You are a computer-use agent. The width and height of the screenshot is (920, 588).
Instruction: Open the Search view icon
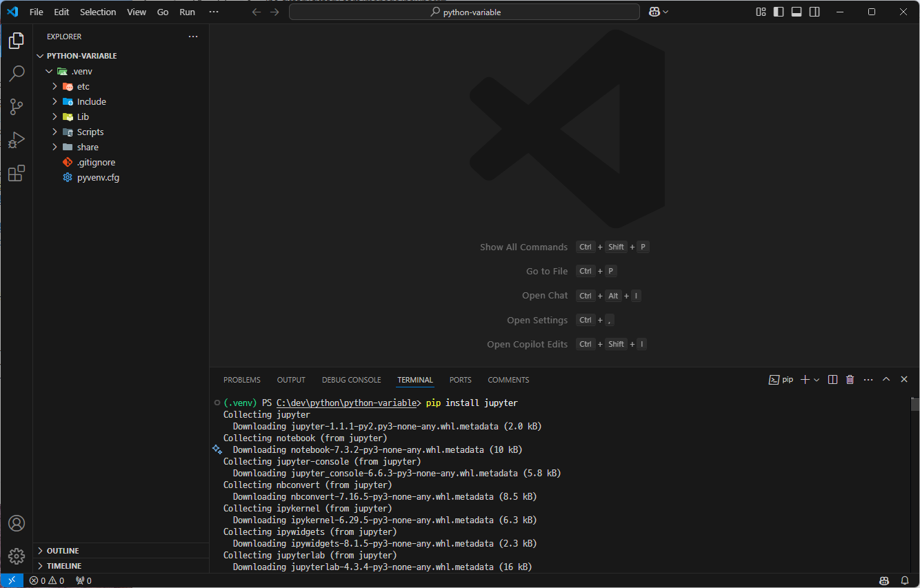[17, 74]
